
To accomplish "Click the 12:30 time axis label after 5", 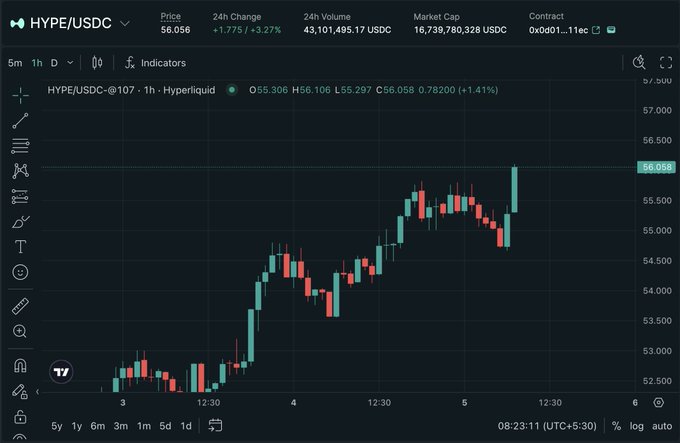I will (550, 403).
